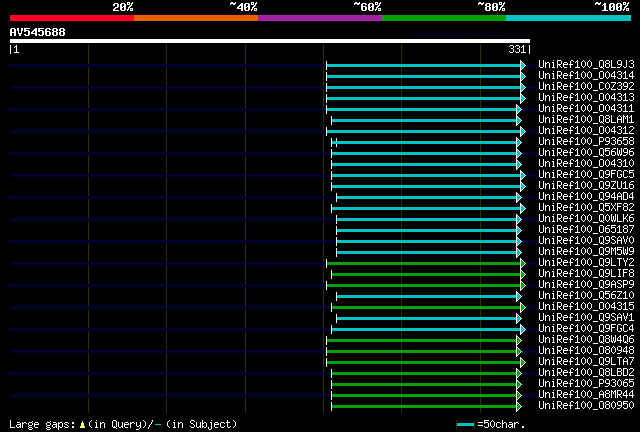
Task: Select the UniRef100_Q94AD4 label
Action: point(586,196)
